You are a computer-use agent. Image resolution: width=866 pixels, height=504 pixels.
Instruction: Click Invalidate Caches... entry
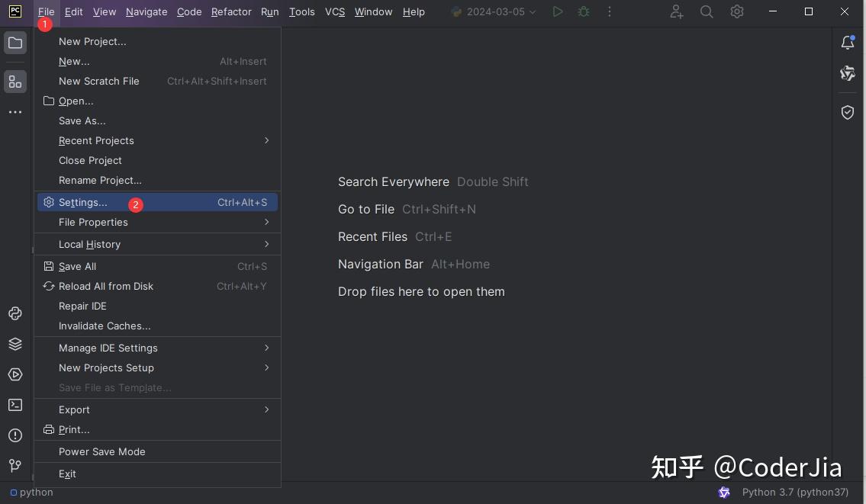pyautogui.click(x=157, y=326)
